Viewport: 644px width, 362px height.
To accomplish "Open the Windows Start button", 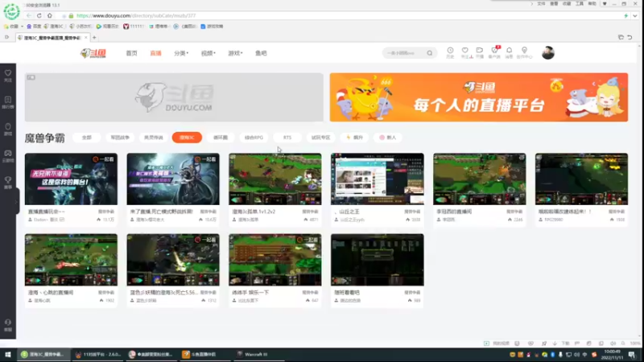I will tap(8, 354).
